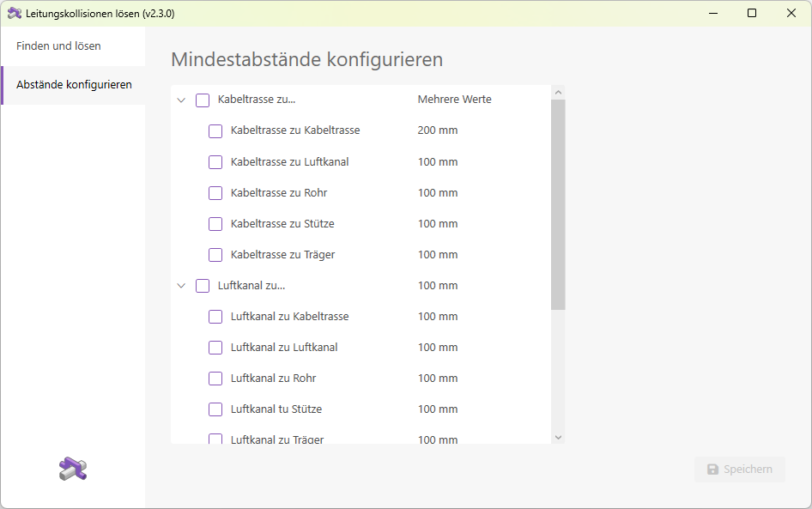Click the save disk icon on Speichern button
812x509 pixels.
pos(713,469)
